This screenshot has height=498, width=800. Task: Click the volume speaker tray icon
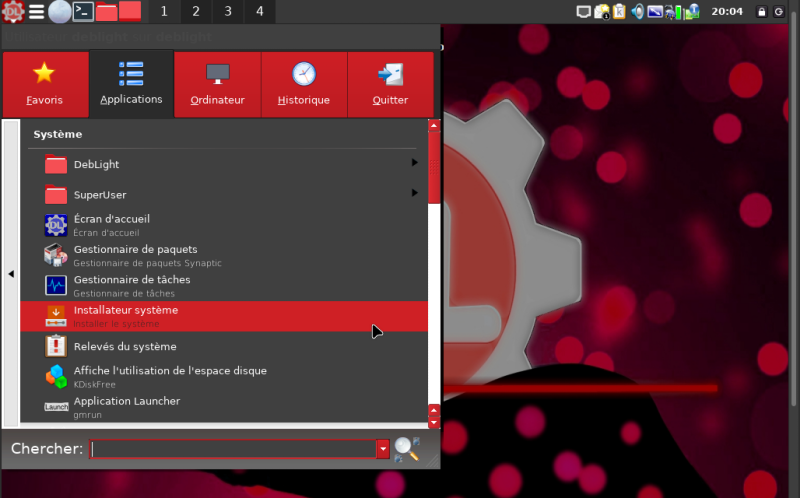click(636, 12)
